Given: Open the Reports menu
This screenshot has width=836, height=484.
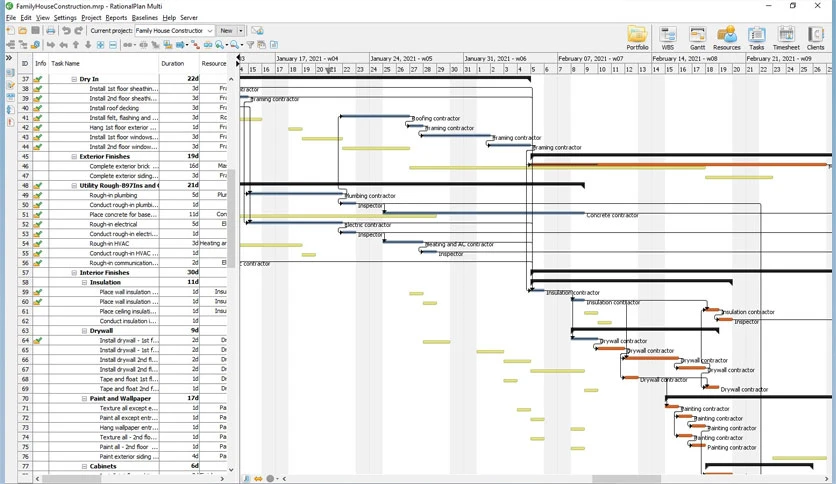Looking at the screenshot, I should [116, 18].
